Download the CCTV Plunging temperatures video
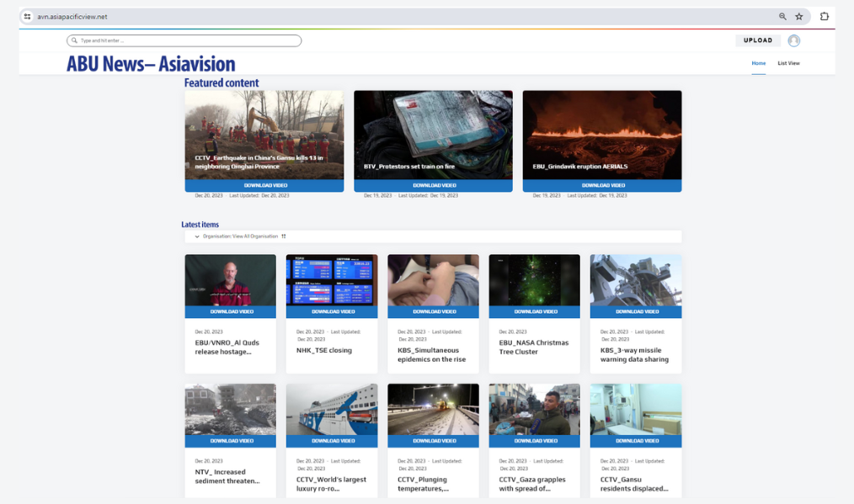854x504 pixels. tap(433, 441)
